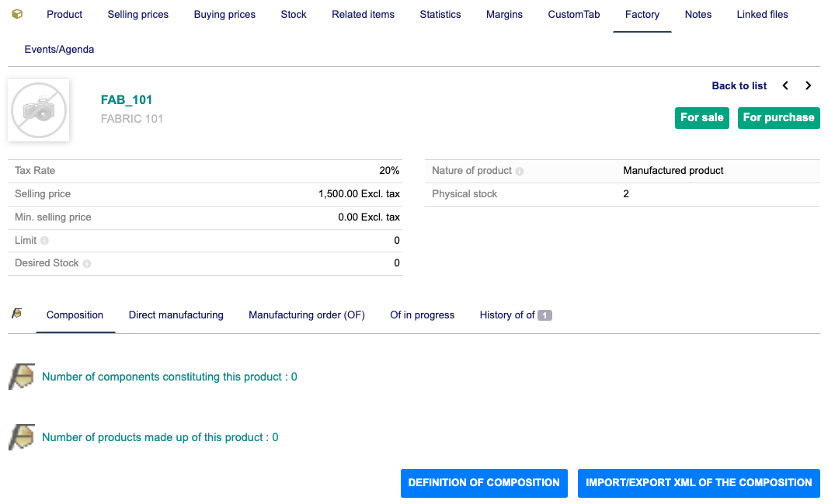Click info icon beside Desired Stock
Viewport: 828px width, 504px height.
(x=87, y=264)
